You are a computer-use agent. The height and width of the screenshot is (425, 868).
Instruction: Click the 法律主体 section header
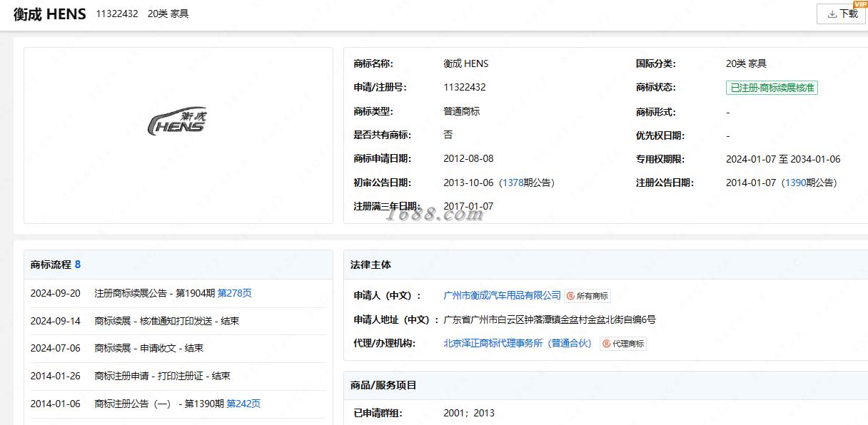pyautogui.click(x=370, y=265)
